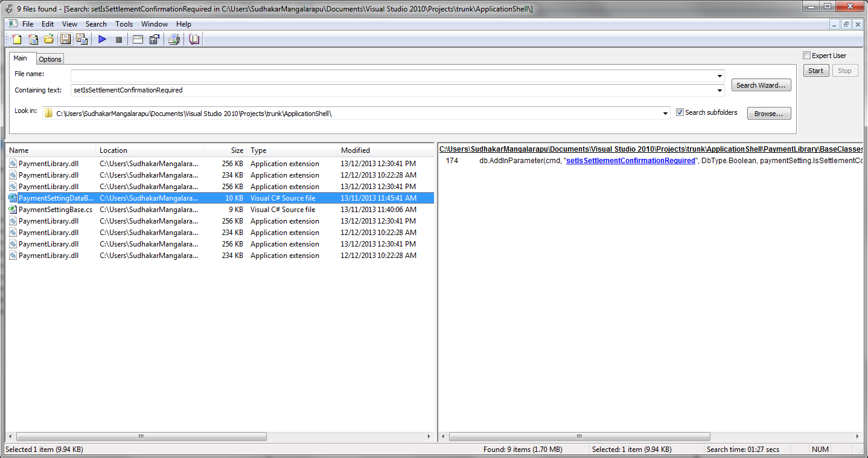Open the File name dropdown history
The width and height of the screenshot is (868, 458).
[719, 76]
